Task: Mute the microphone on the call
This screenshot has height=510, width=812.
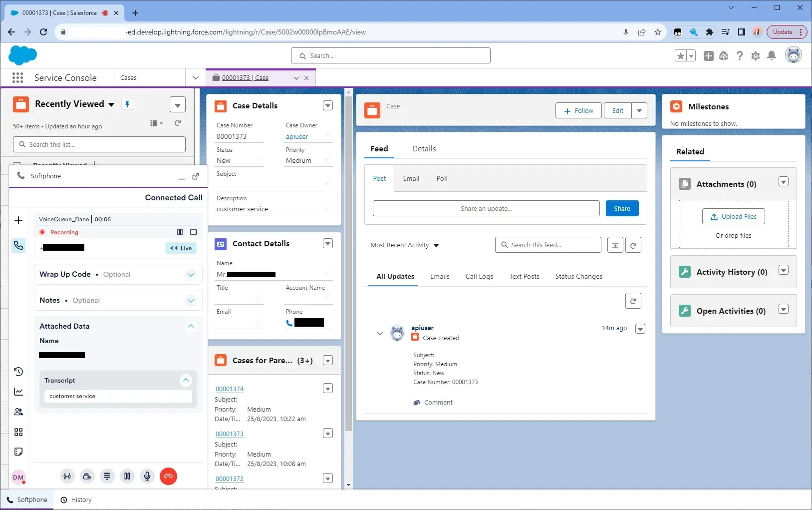Action: [x=147, y=477]
